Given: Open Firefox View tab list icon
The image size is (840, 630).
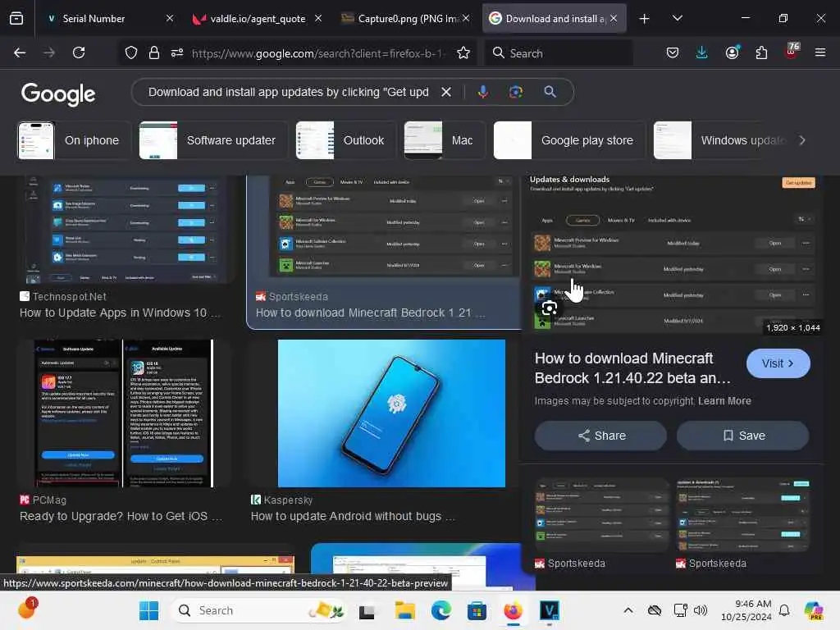Looking at the screenshot, I should pos(16,18).
